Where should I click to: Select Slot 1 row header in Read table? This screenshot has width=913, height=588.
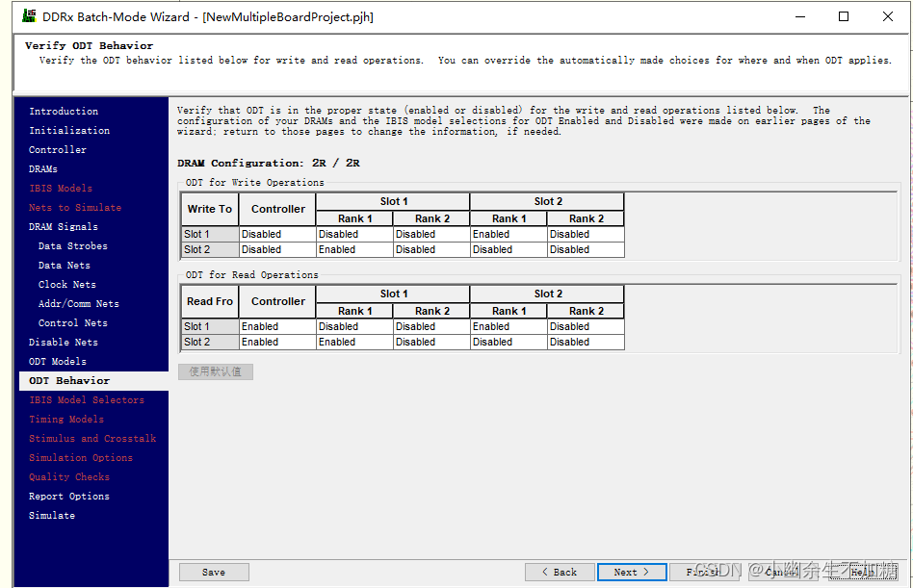click(210, 326)
